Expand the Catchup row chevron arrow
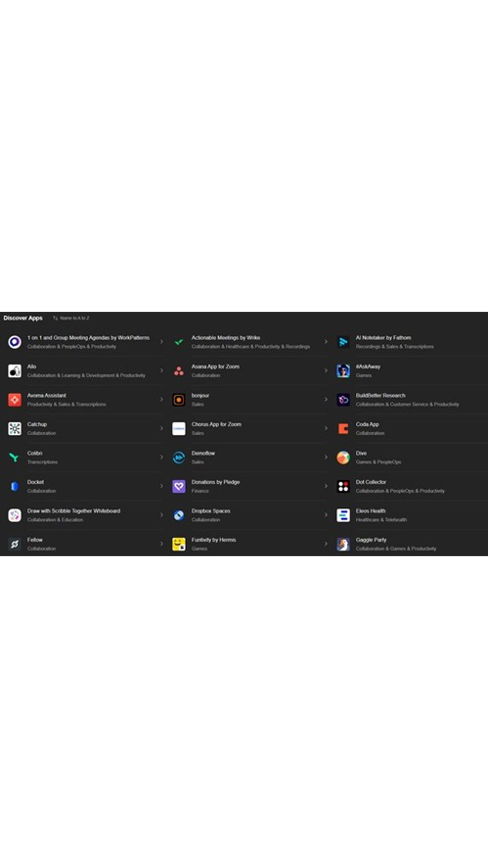The image size is (488, 868). 161,428
